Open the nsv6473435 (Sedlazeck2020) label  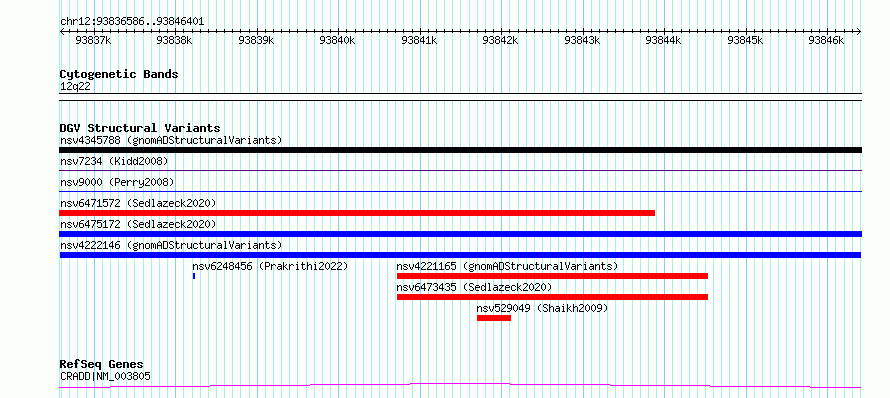[474, 287]
